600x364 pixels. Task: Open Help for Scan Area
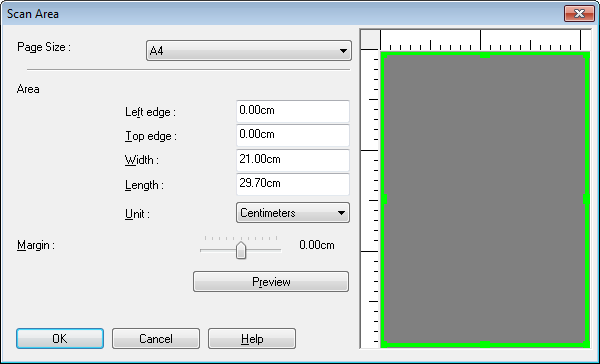[252, 338]
